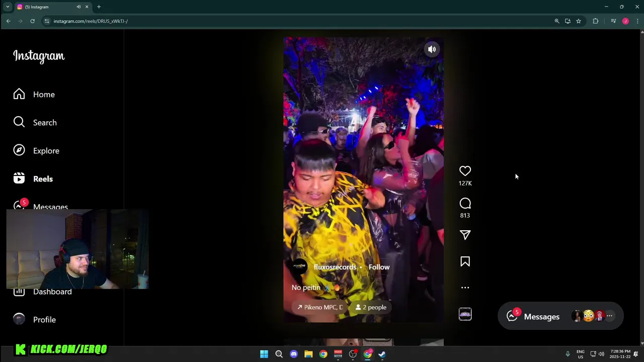Open the taskbar clock and date

pos(620,354)
